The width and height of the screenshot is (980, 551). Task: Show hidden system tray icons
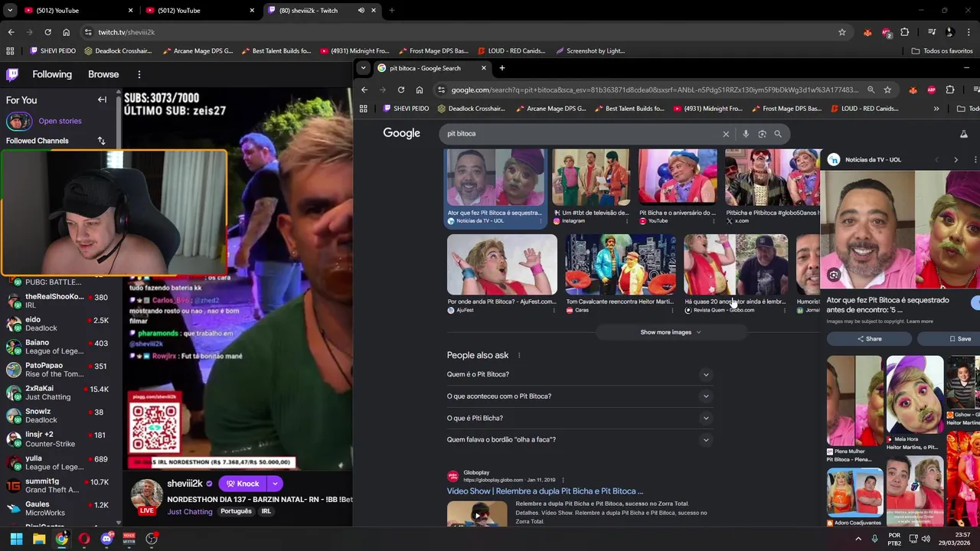[857, 539]
